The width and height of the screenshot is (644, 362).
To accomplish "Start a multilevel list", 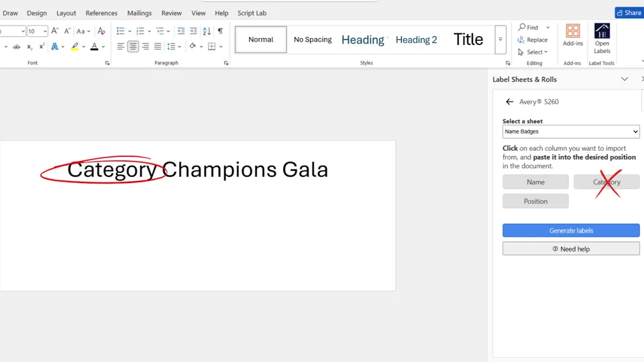I will [x=160, y=31].
